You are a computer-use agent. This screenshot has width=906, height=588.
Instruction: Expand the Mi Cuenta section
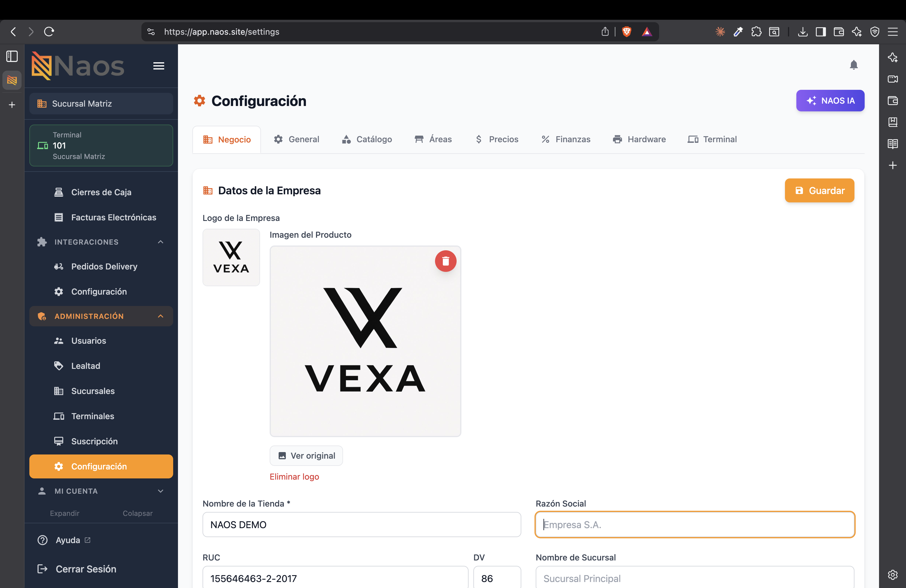[101, 491]
